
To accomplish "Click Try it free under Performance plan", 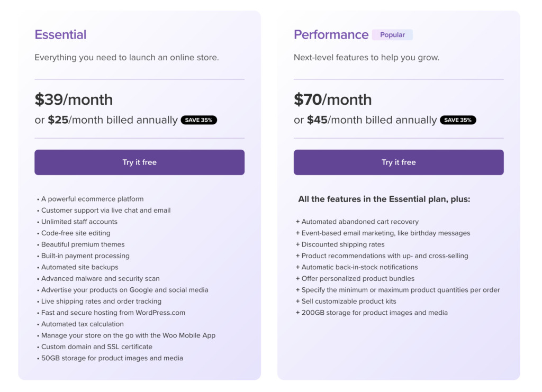I will tap(399, 162).
